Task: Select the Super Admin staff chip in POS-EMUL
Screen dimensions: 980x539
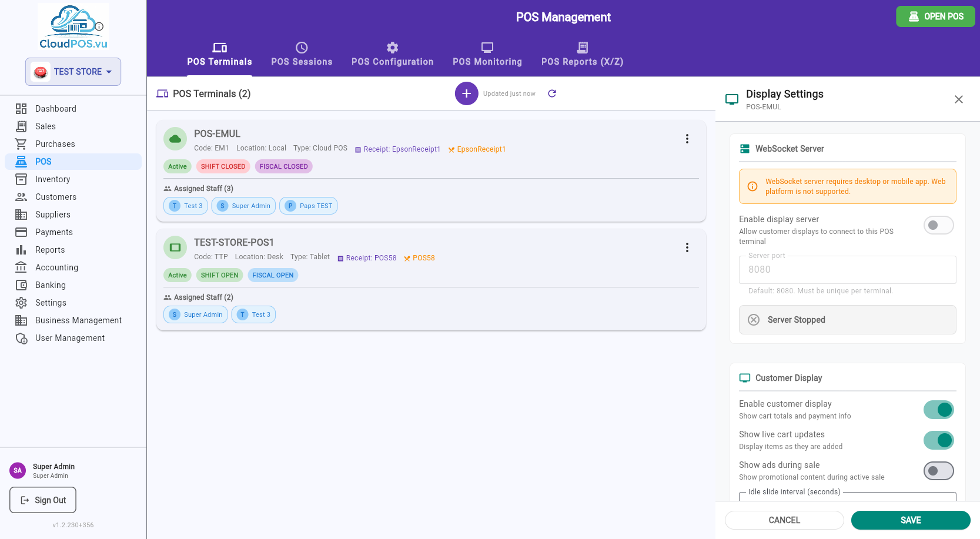Action: point(243,206)
